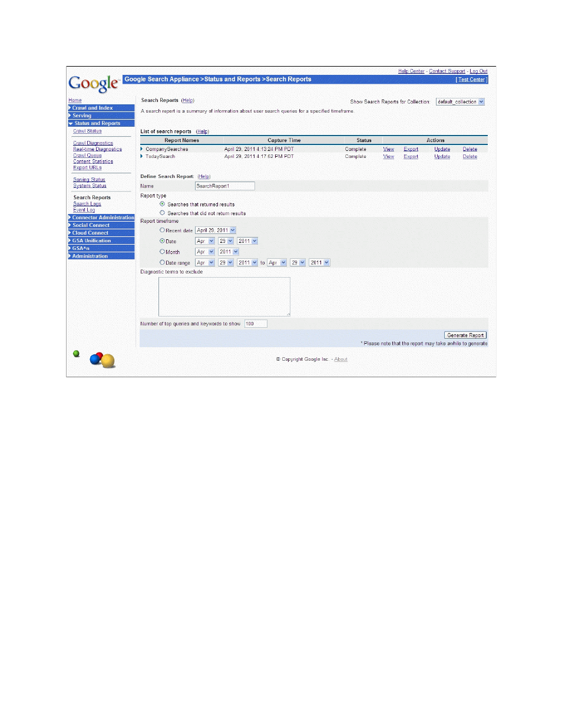Expand the GSA^n menu
This screenshot has height=728, width=562.
pyautogui.click(x=101, y=248)
